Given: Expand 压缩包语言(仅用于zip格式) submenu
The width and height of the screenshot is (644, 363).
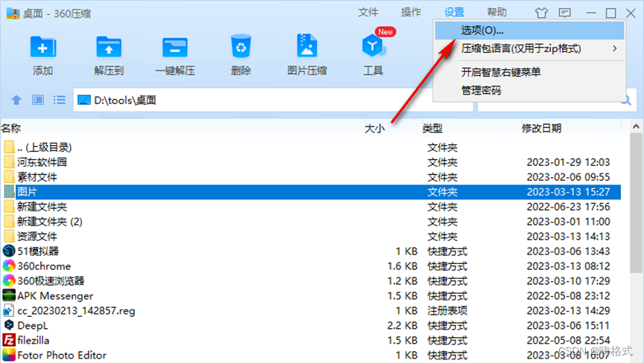Looking at the screenshot, I should pos(529,49).
